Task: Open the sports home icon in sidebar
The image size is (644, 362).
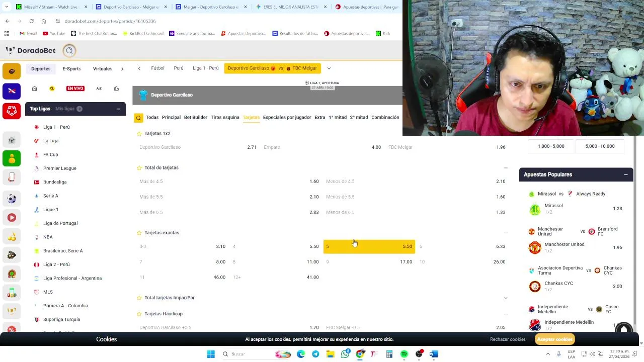Action: click(35, 88)
